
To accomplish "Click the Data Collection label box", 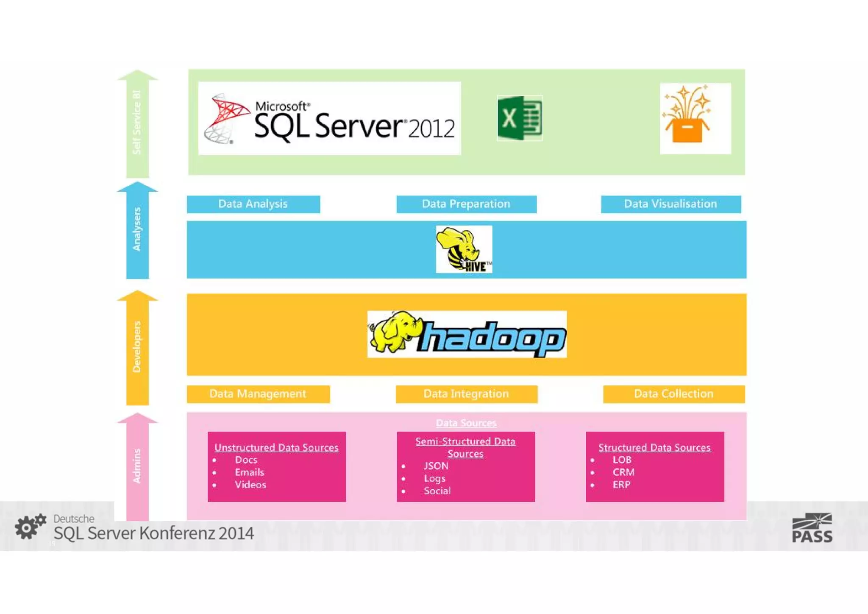I will point(673,394).
